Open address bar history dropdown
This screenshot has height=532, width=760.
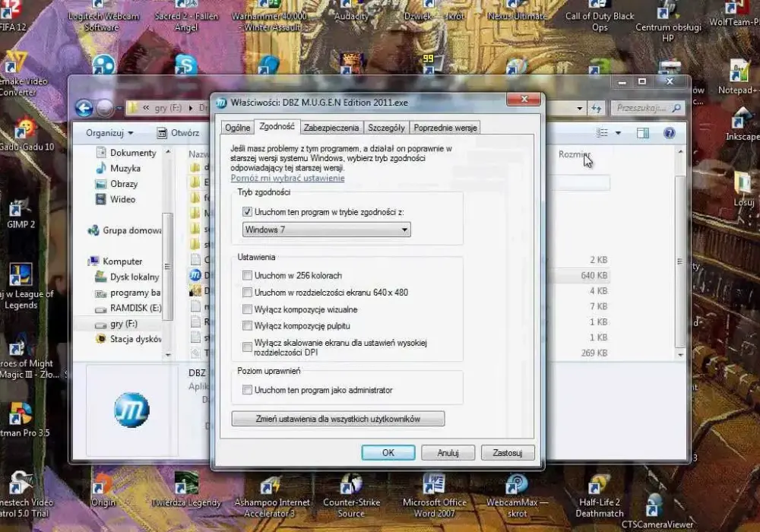pos(579,108)
